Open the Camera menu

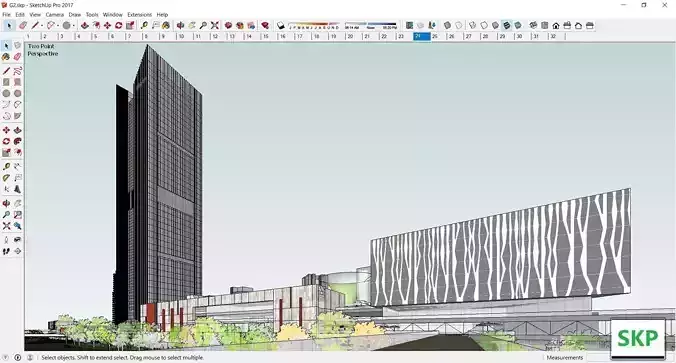click(55, 15)
